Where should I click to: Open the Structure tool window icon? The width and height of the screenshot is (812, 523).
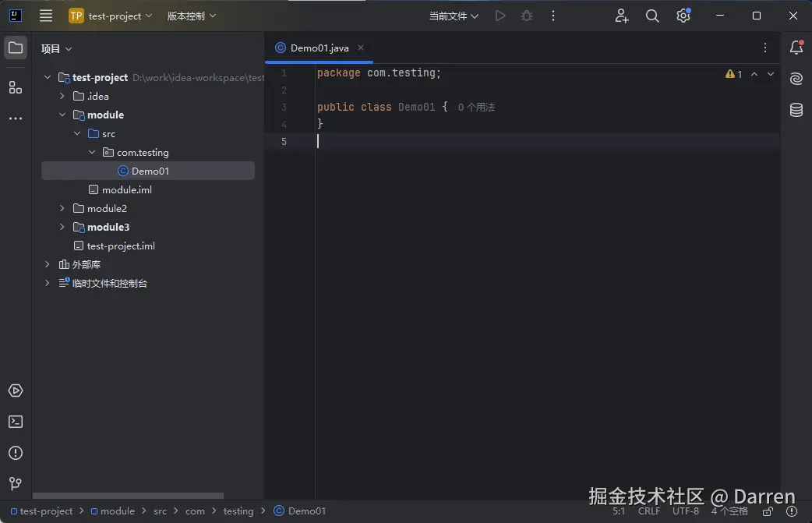coord(16,87)
